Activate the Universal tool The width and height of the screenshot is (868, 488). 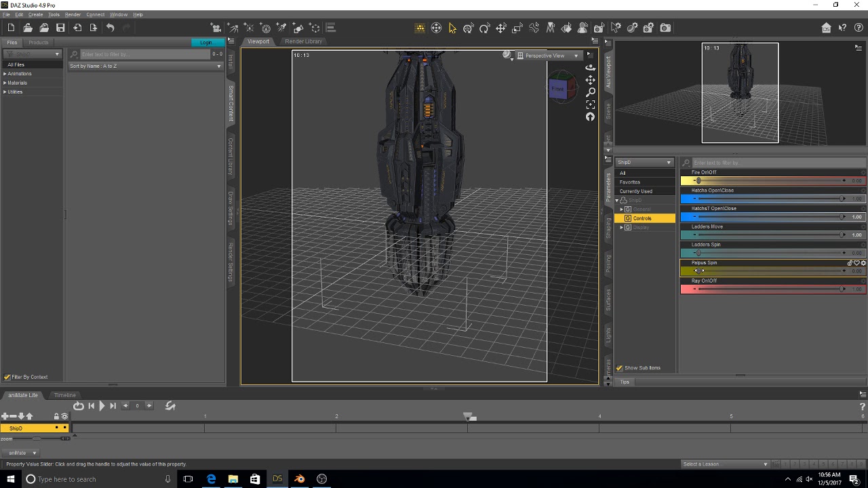(x=469, y=28)
